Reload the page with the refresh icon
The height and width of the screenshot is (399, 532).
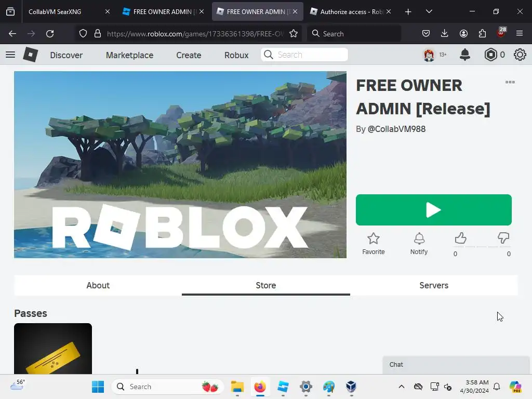(x=50, y=34)
